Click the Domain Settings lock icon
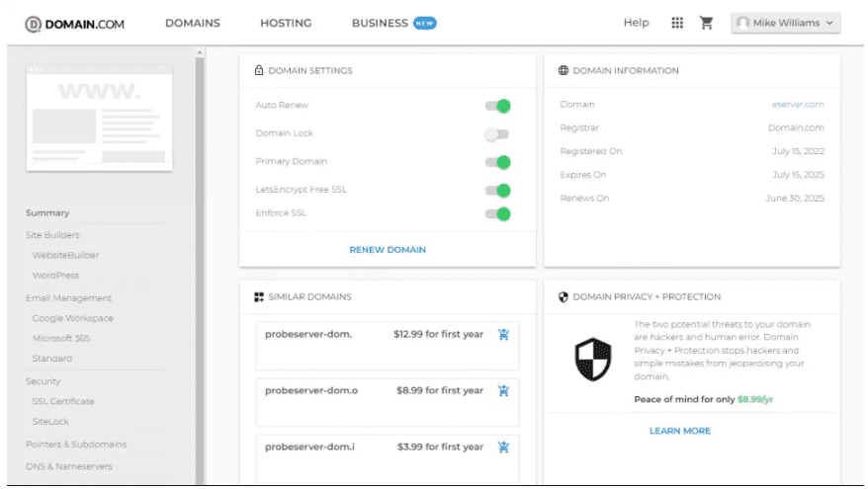 tap(258, 70)
